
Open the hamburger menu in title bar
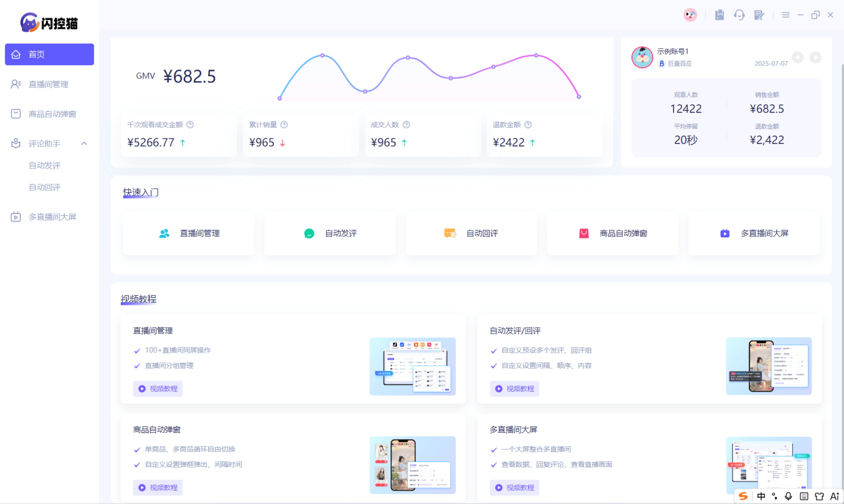click(x=786, y=15)
